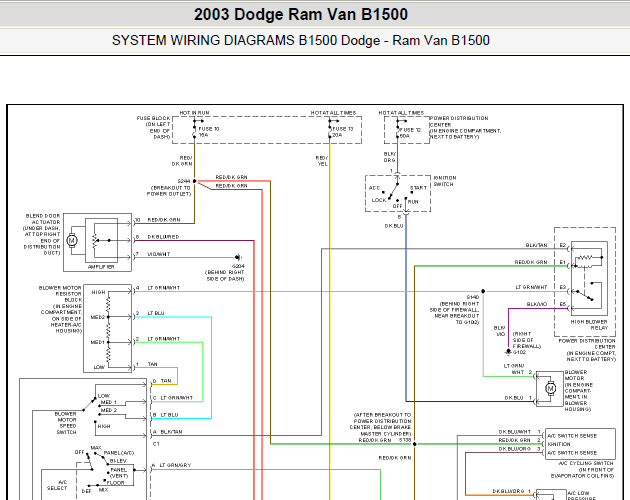Click the "DK BLU/ORG" label at cycling switch pin 3
Viewport: 630px width, 500px height.
pyautogui.click(x=515, y=449)
